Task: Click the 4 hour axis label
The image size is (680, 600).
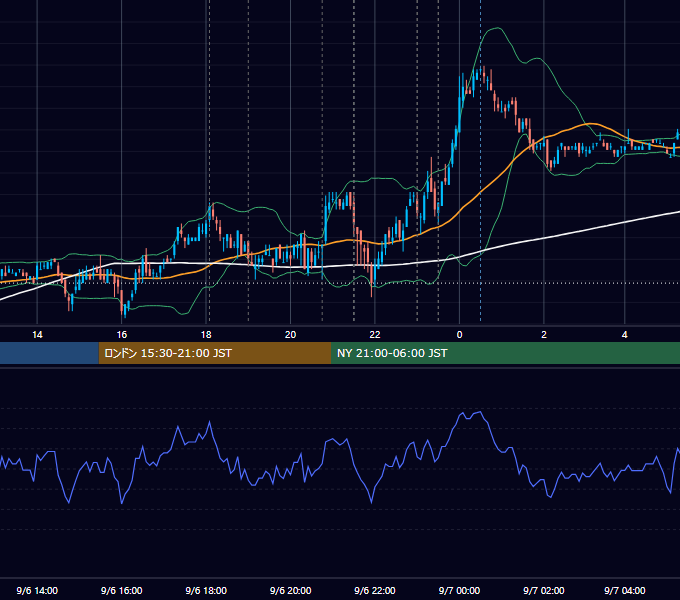Action: [624, 335]
